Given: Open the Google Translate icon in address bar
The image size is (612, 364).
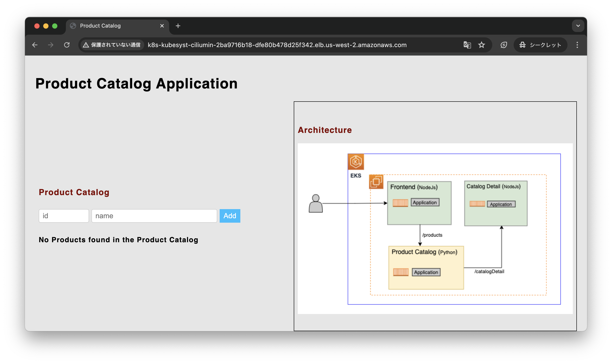Looking at the screenshot, I should point(467,45).
